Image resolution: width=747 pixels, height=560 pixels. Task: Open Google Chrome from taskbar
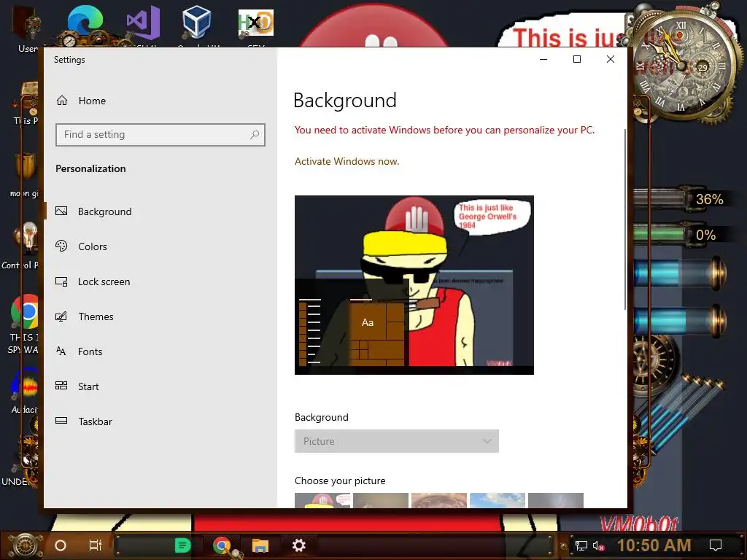tap(222, 545)
